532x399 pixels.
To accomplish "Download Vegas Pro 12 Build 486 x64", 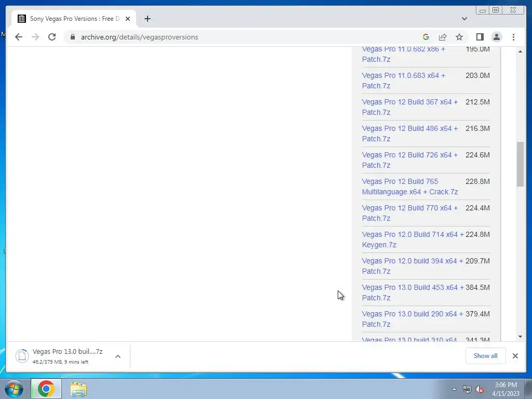I will tap(410, 134).
